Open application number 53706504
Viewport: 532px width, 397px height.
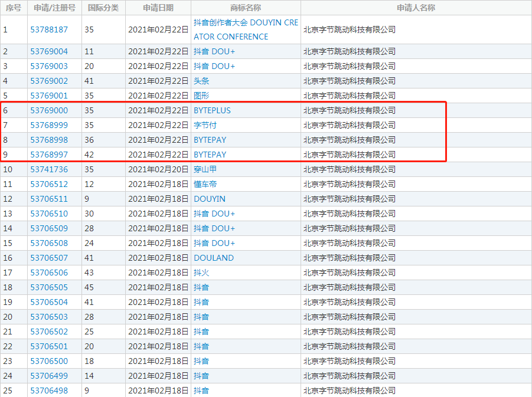(49, 302)
